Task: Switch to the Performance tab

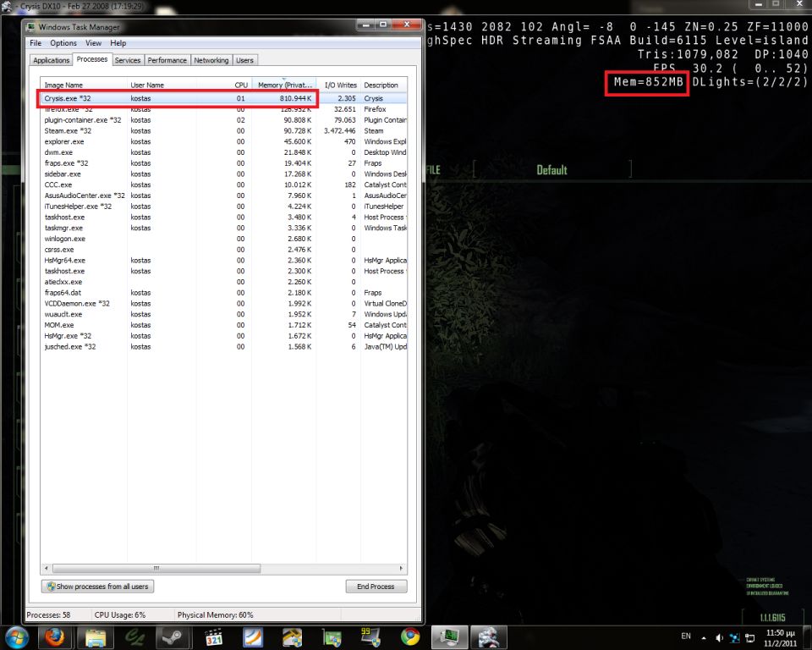Action: (167, 60)
